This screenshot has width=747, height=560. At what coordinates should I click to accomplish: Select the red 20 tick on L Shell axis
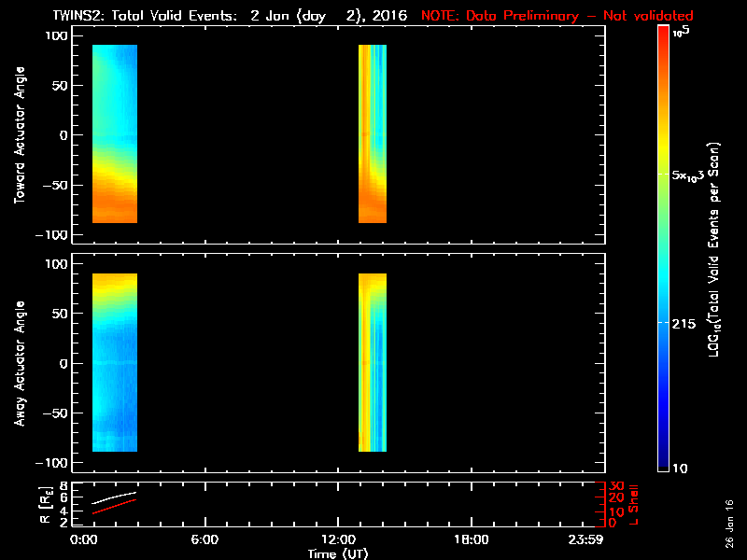pos(616,497)
